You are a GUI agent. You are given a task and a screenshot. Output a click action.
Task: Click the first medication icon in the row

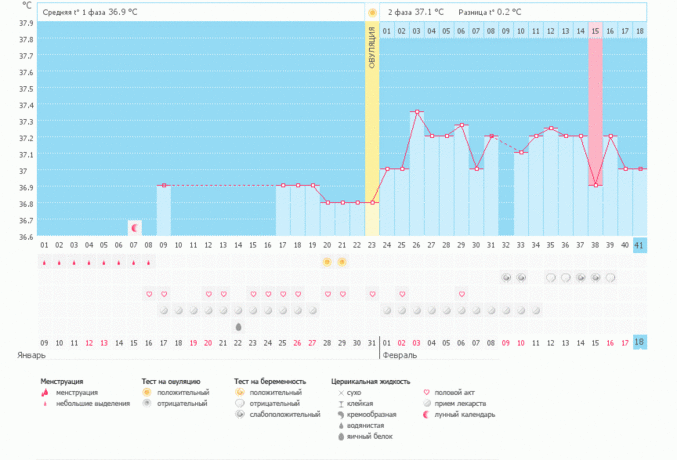click(164, 310)
